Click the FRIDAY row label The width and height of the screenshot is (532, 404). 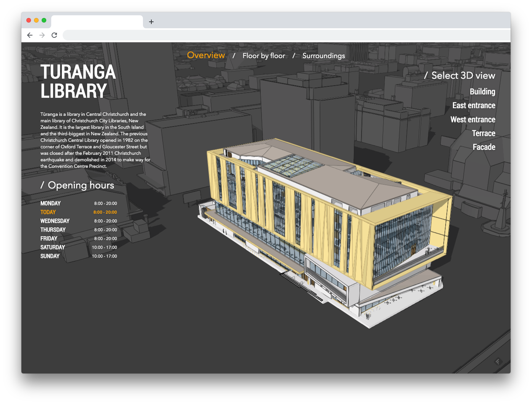pyautogui.click(x=49, y=239)
